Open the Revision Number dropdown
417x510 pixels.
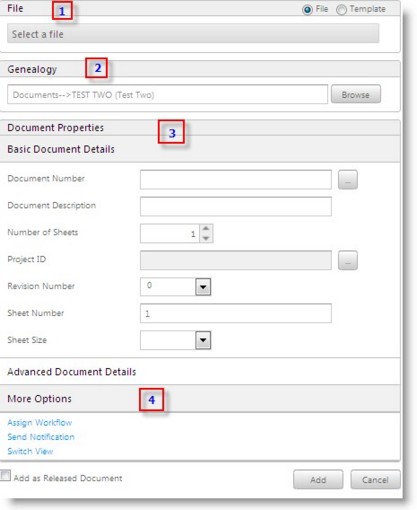click(x=203, y=287)
